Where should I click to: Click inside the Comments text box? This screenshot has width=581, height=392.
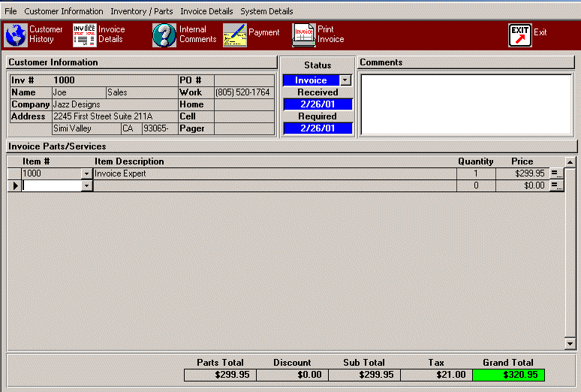[x=466, y=104]
